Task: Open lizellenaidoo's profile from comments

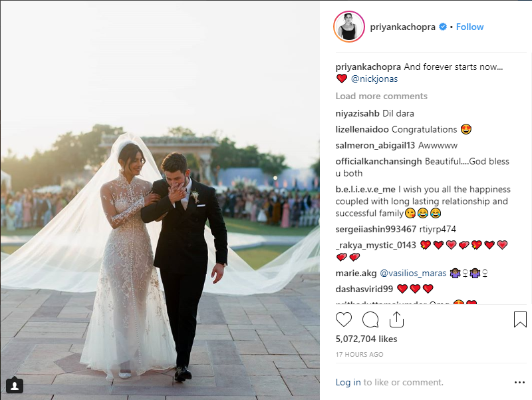Action: point(362,129)
